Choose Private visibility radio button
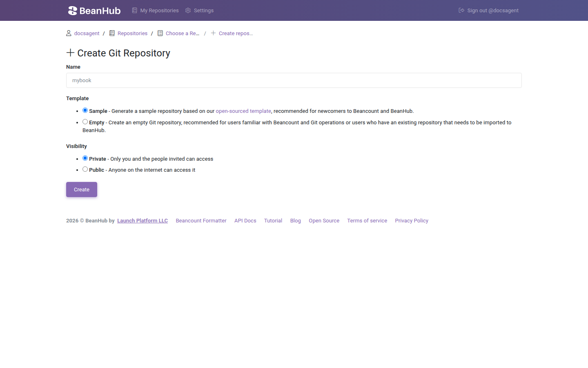This screenshot has width=588, height=368. point(85,158)
